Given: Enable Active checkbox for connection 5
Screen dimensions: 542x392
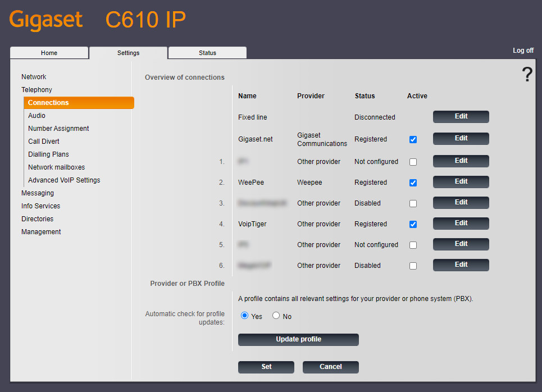Looking at the screenshot, I should coord(413,245).
